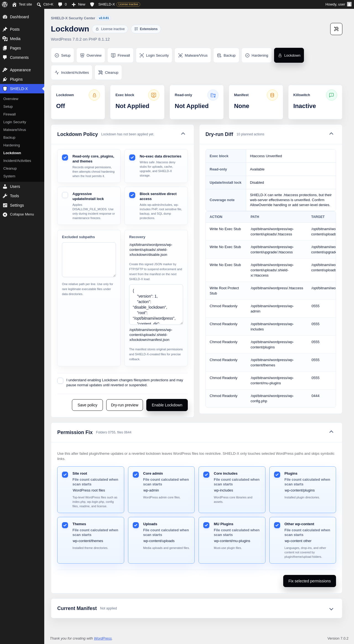
Task: Click the Collapse Menu arrow icon
Action: tap(5, 214)
